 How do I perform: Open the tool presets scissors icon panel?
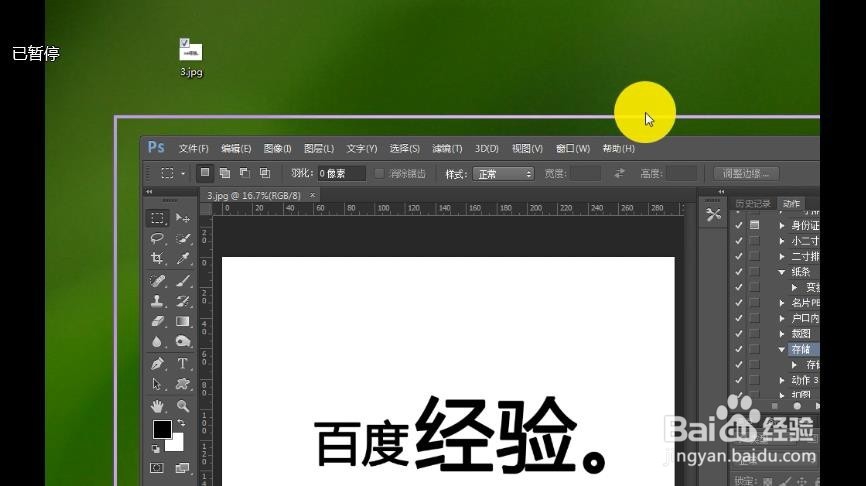[x=713, y=214]
